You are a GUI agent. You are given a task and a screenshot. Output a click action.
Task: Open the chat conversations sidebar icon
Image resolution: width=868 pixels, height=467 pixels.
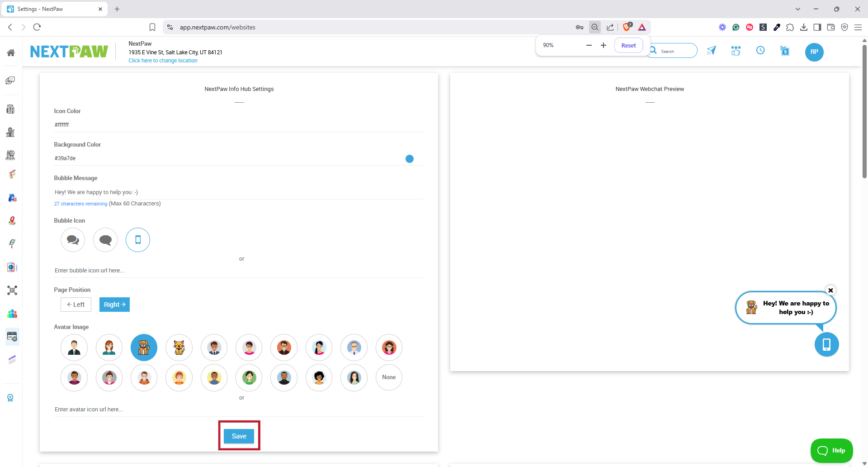(x=10, y=81)
